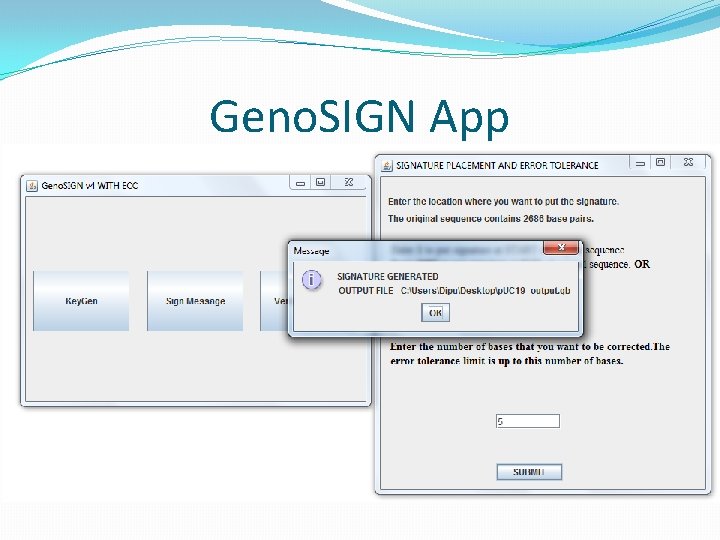Minimize the Signature Placement and Error Tolerance window
Image resolution: width=720 pixels, height=540 pixels.
click(640, 163)
